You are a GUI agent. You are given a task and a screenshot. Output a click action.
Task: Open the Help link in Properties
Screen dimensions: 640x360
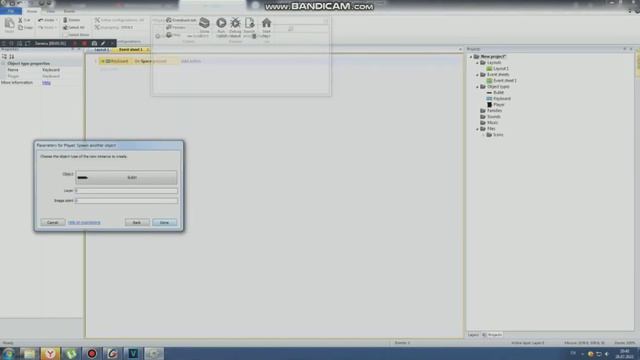click(47, 83)
